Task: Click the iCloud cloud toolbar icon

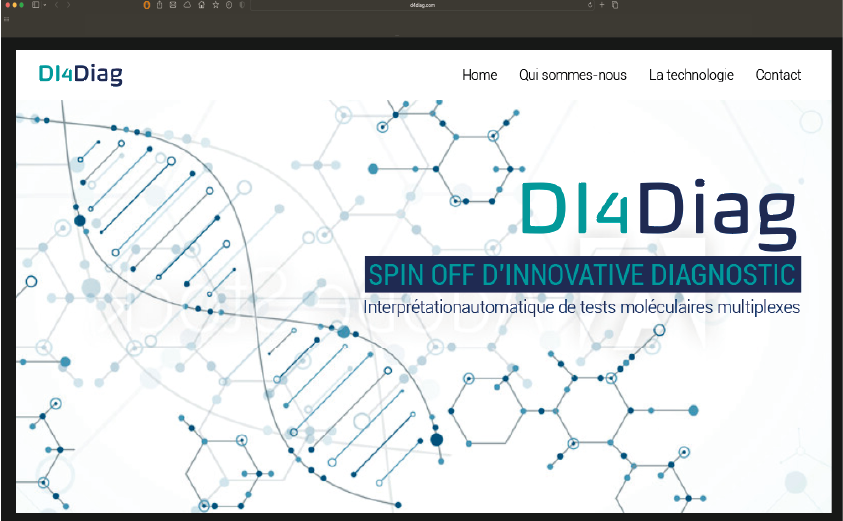Action: pyautogui.click(x=187, y=5)
